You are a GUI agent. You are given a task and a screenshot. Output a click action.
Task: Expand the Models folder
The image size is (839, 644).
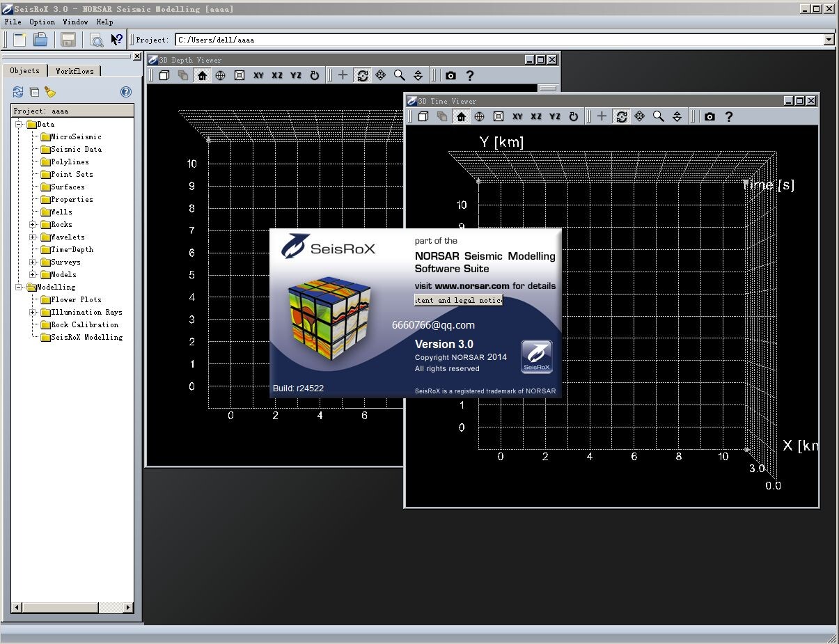(33, 274)
